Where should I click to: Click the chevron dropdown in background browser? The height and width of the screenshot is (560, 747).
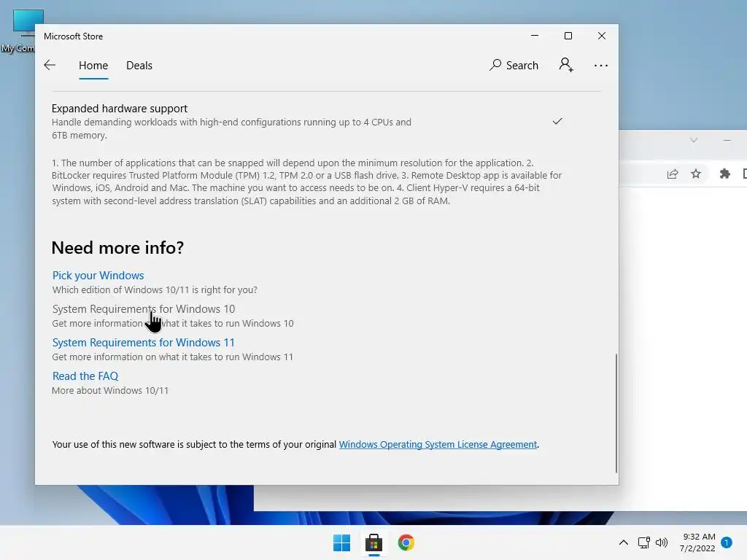coord(694,140)
